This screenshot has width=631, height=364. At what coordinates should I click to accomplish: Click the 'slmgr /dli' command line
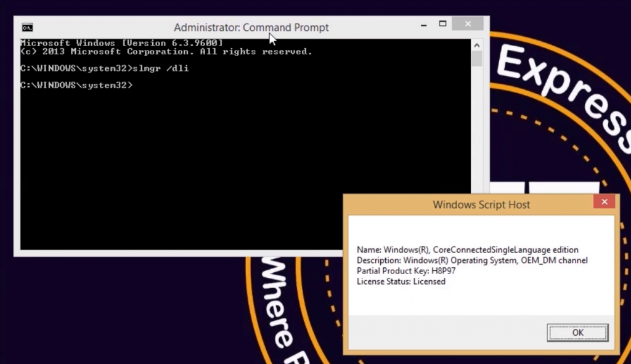105,68
